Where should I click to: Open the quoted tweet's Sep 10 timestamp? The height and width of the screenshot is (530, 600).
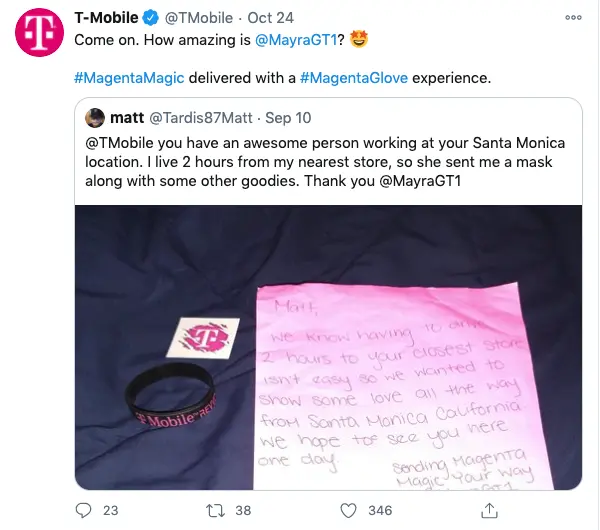pos(288,118)
